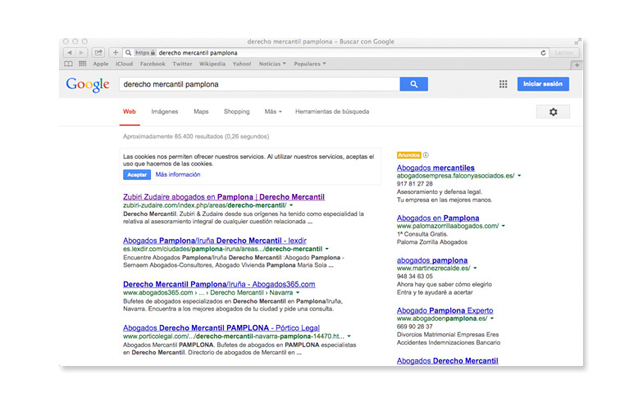
Task: Click the Lector reader button
Action: tap(564, 53)
